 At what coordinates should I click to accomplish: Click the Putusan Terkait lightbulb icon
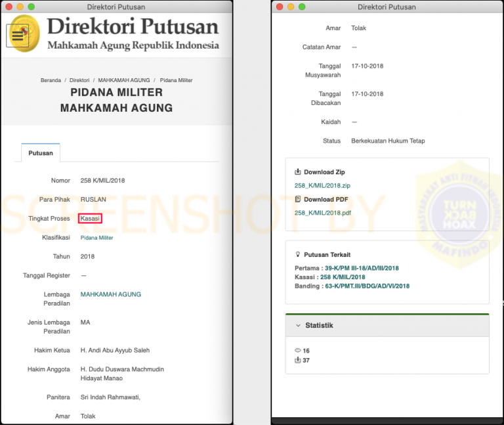[298, 254]
